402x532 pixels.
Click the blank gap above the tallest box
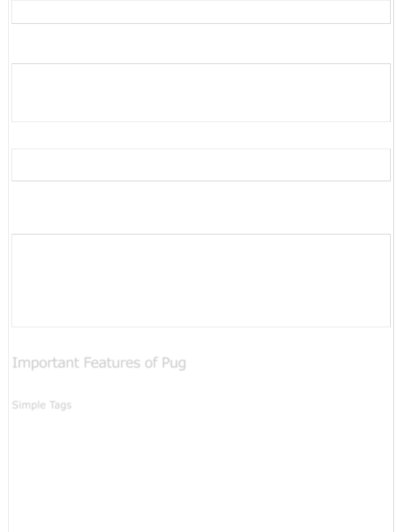[201, 208]
